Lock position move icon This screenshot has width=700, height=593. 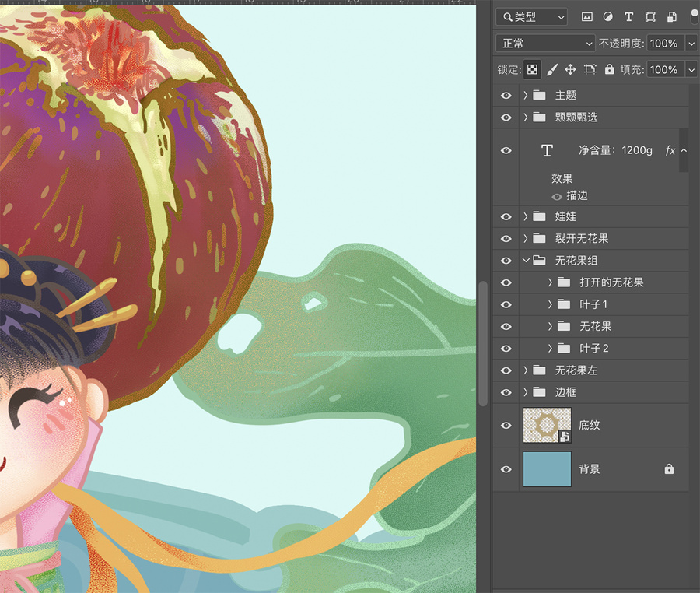click(x=570, y=70)
